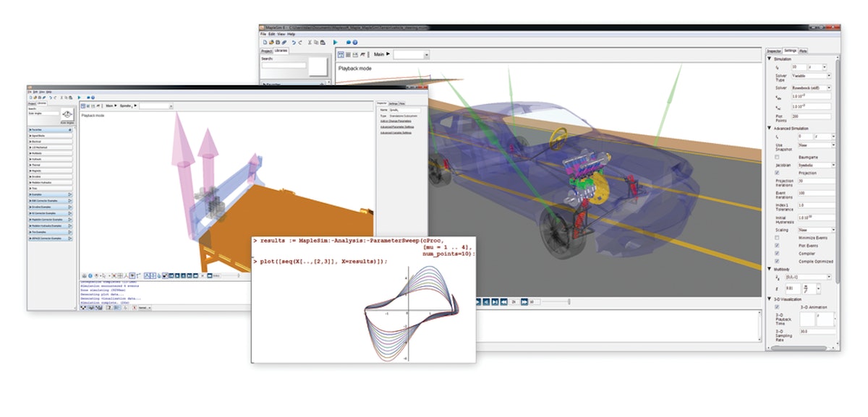
Task: Run the simulation with the play toolbar icon
Action: (x=335, y=42)
